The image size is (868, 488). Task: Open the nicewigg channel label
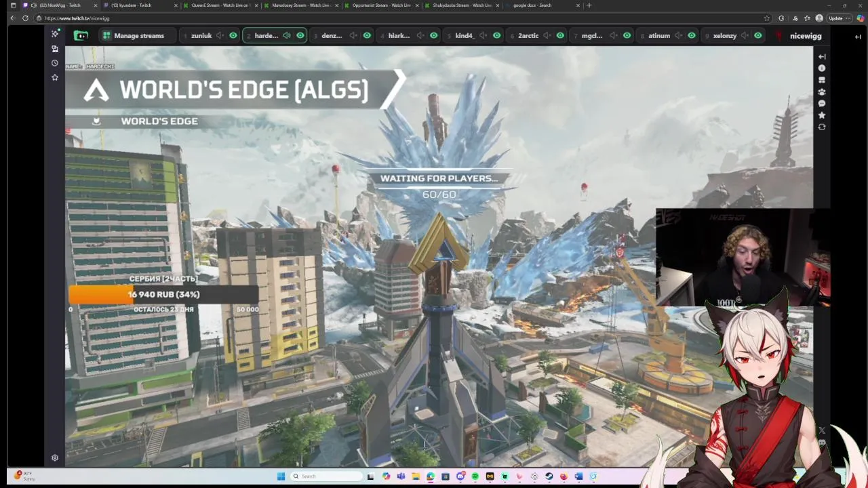(x=806, y=35)
